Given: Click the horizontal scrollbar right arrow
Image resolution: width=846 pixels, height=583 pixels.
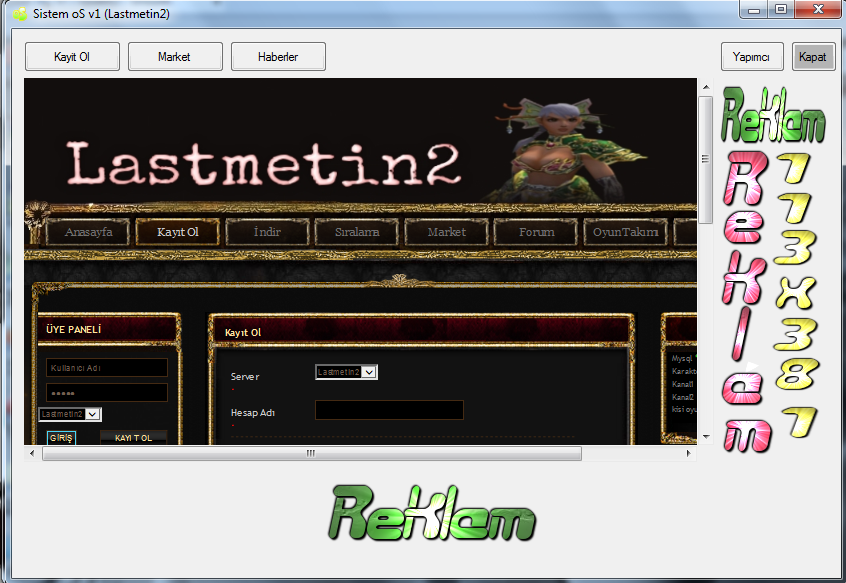Looking at the screenshot, I should tap(688, 454).
